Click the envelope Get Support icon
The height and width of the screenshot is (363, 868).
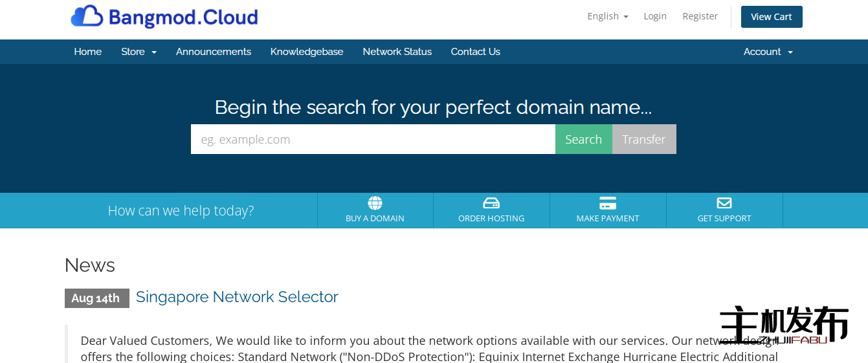coord(724,203)
